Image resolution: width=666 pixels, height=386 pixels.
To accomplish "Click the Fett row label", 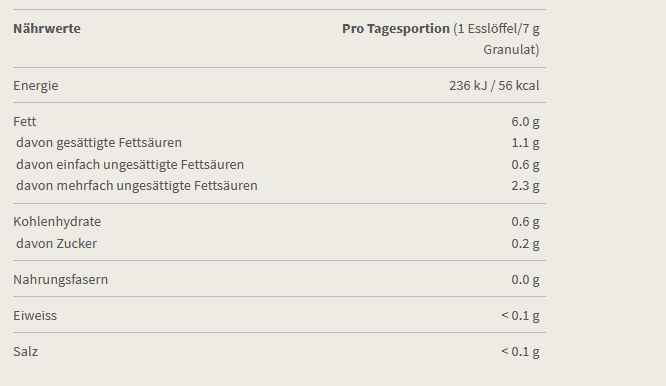I will [x=25, y=122].
